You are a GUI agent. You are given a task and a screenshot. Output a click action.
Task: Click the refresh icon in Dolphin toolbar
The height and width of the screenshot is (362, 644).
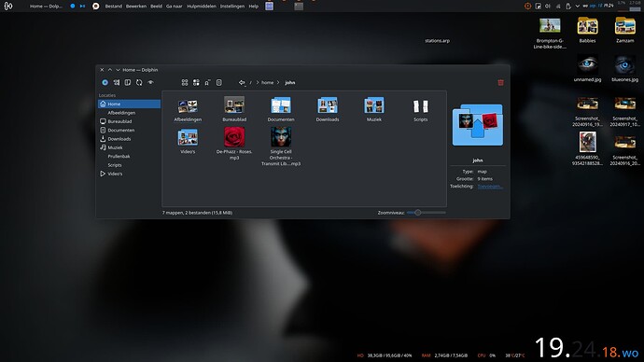139,82
